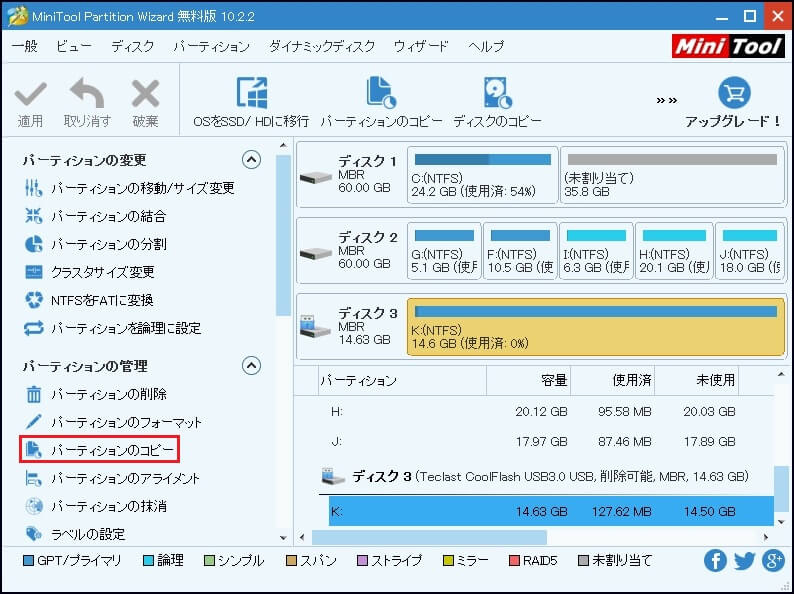Select the H:(NTFS) 20.1 GB partition block
The width and height of the screenshot is (794, 594).
pos(674,251)
